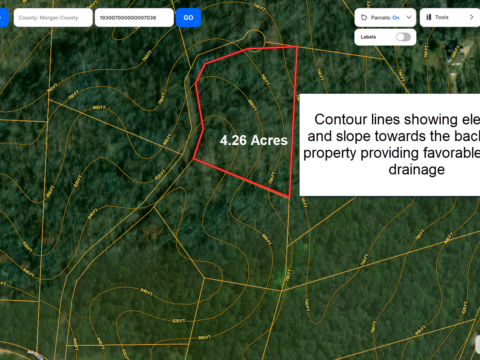Click the Labels text in the panel
The width and height of the screenshot is (480, 360).
point(368,37)
